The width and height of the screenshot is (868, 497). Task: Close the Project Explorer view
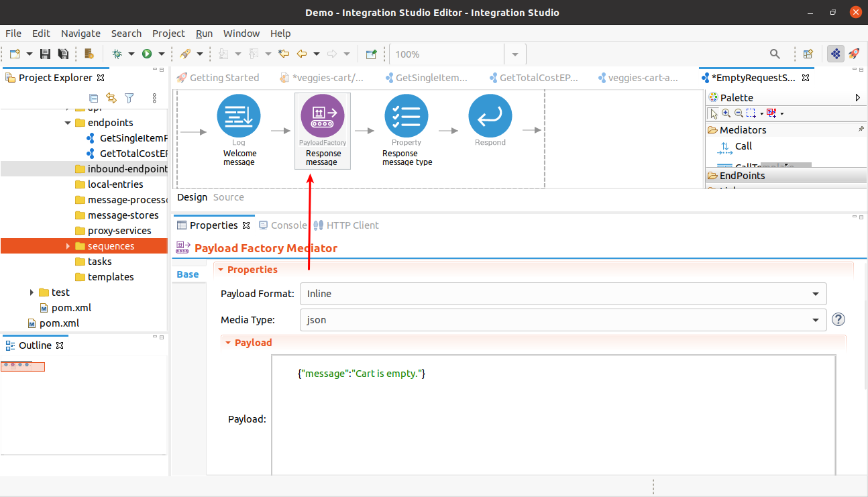point(101,78)
